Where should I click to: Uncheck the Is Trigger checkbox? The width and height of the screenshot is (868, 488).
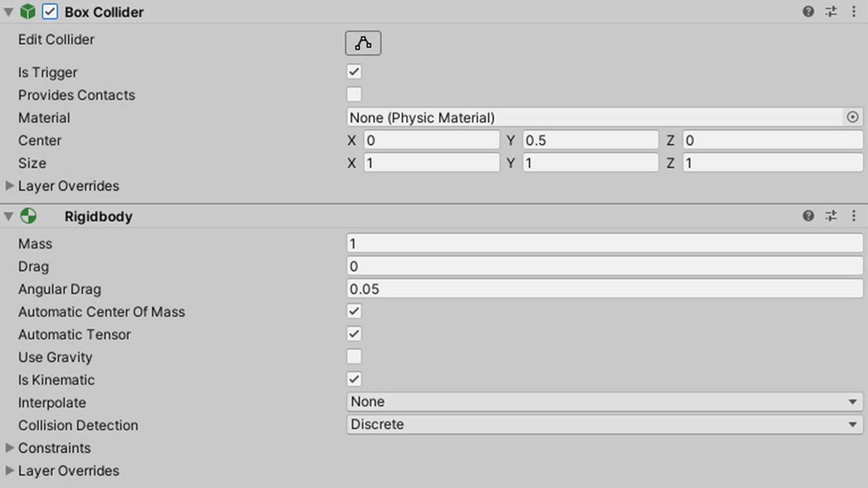(354, 72)
